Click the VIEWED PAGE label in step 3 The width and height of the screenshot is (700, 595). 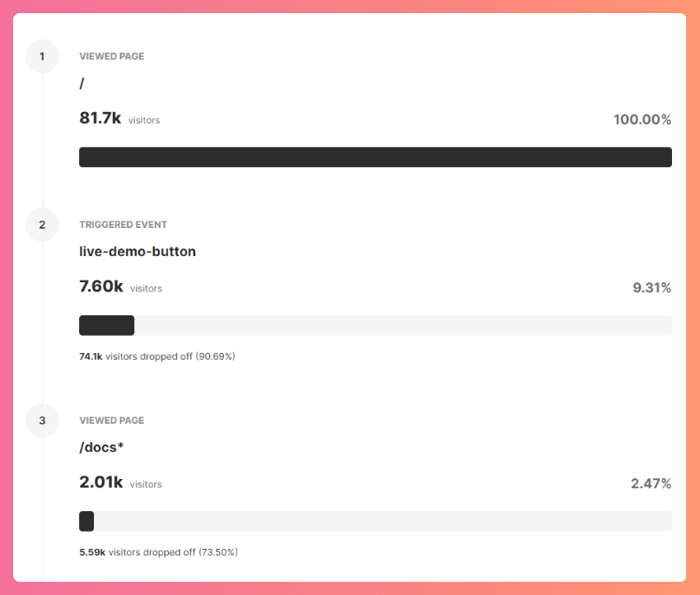(111, 421)
